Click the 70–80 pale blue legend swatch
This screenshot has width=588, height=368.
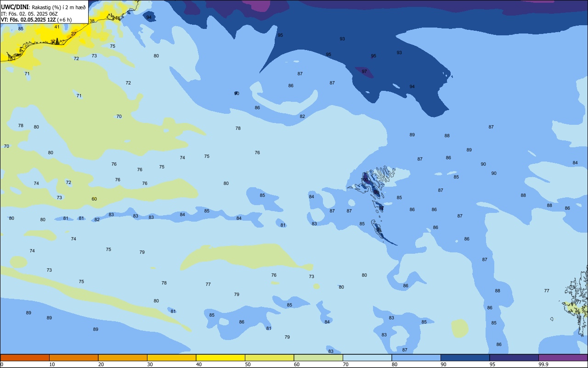367,357
